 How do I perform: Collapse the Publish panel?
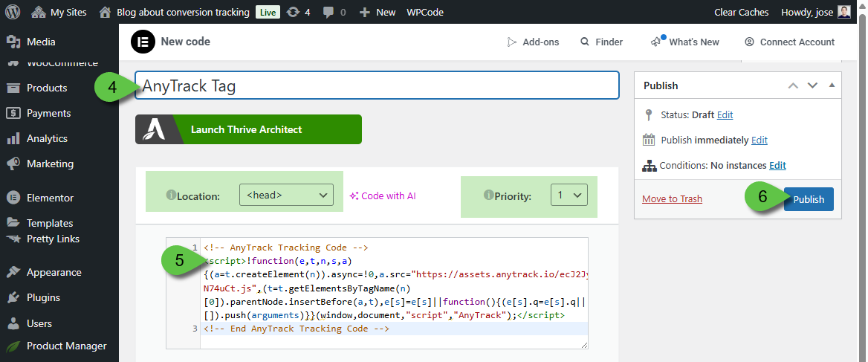pos(832,85)
